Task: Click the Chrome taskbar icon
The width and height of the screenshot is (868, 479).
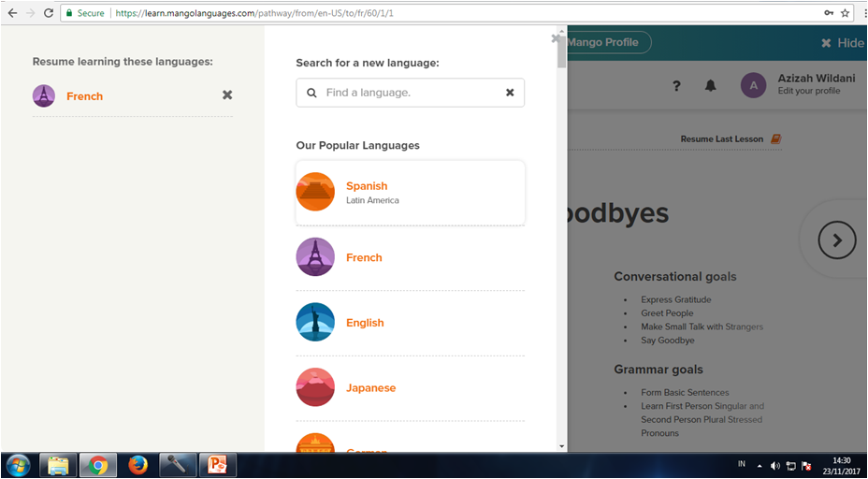Action: click(x=98, y=465)
